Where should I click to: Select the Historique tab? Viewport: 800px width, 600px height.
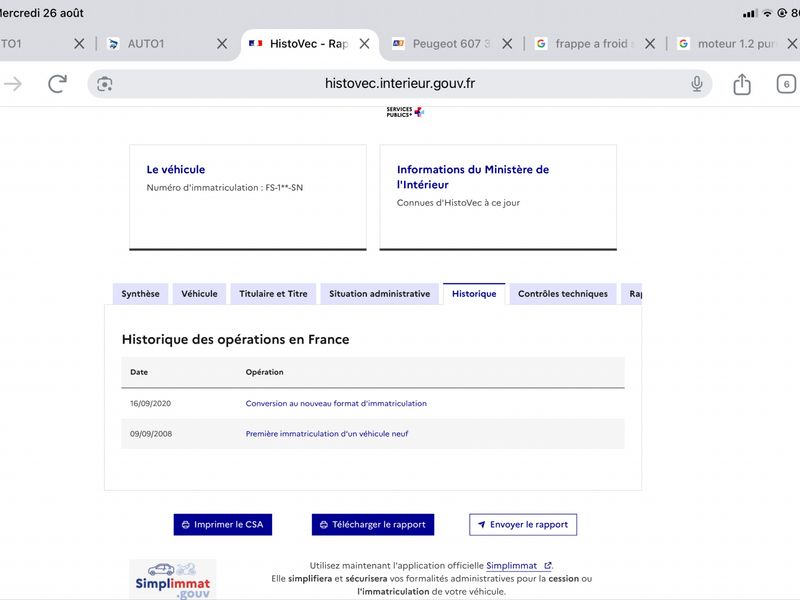coord(474,294)
